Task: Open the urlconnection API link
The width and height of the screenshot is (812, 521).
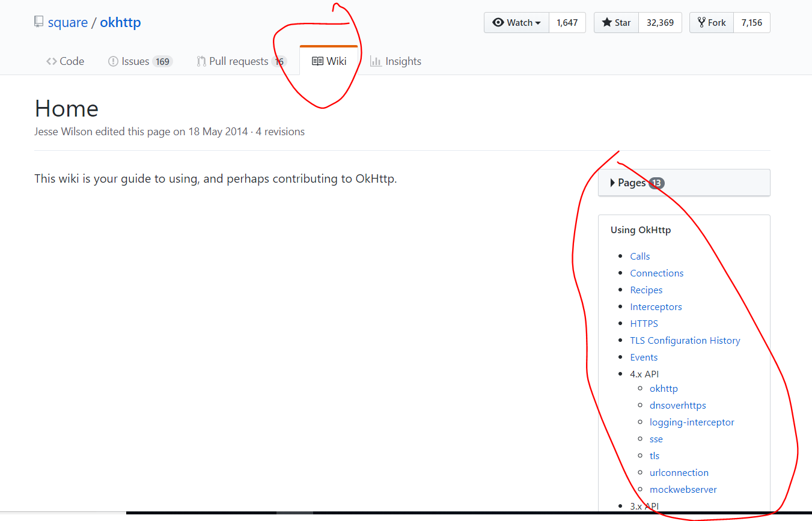Action: coord(679,472)
